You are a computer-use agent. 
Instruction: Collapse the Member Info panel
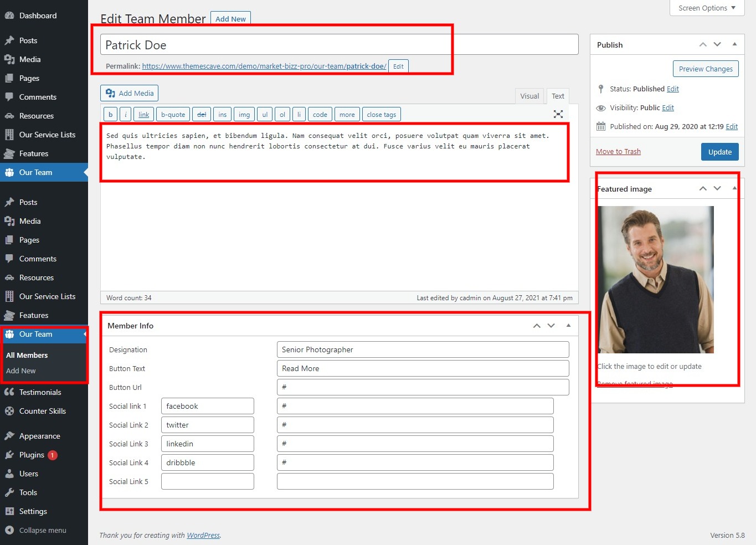568,326
